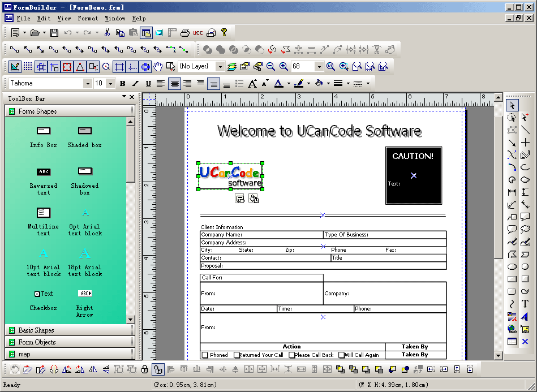537x392 pixels.
Task: Select the Right Arrow shape in toolbox
Action: [84, 303]
